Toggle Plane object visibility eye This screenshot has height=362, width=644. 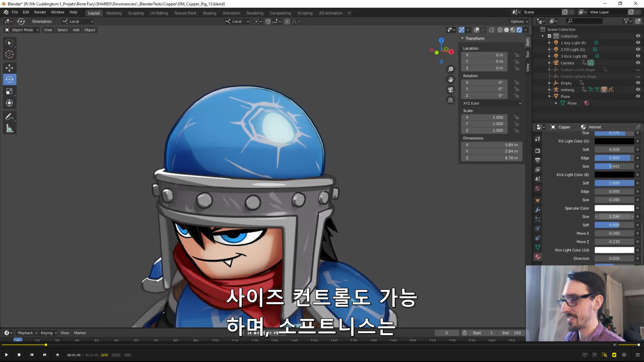click(x=638, y=97)
